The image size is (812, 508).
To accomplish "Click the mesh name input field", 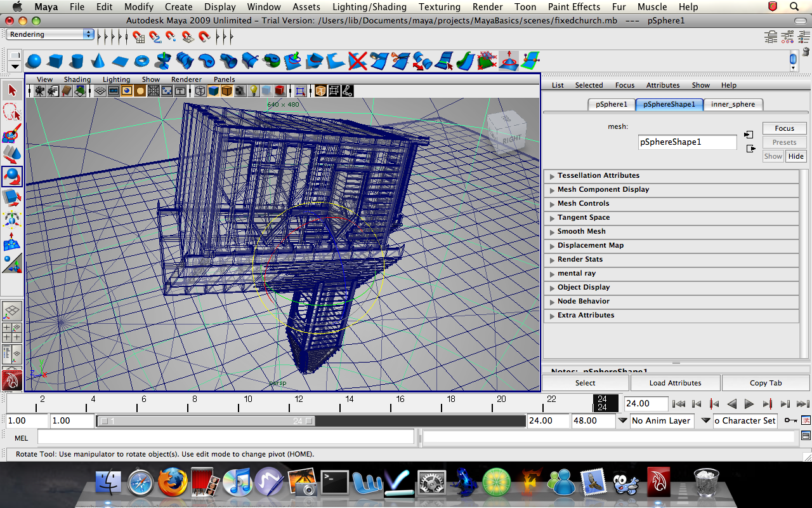I will pyautogui.click(x=688, y=142).
